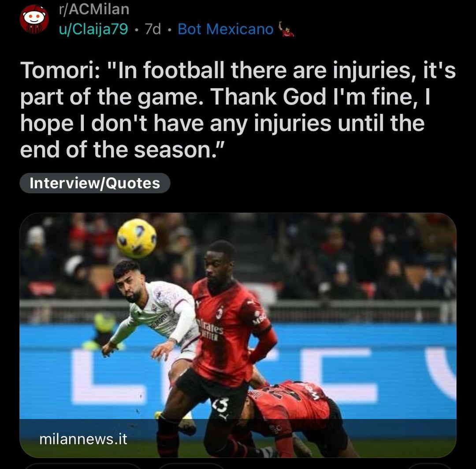Tap the Bot Mexicano user flair
This screenshot has width=476, height=469.
pos(226,29)
